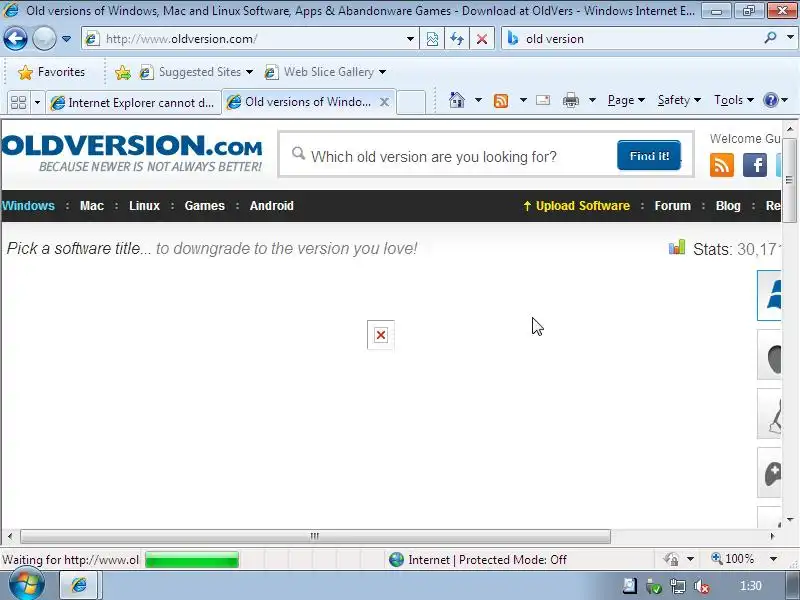Open the recent pages dropdown arrow
The image size is (800, 600).
coord(66,39)
